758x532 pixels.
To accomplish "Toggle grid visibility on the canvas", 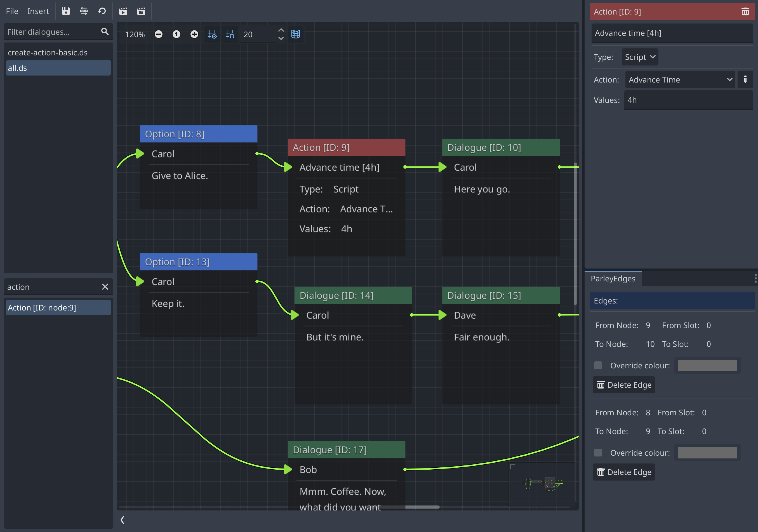I will [x=212, y=34].
